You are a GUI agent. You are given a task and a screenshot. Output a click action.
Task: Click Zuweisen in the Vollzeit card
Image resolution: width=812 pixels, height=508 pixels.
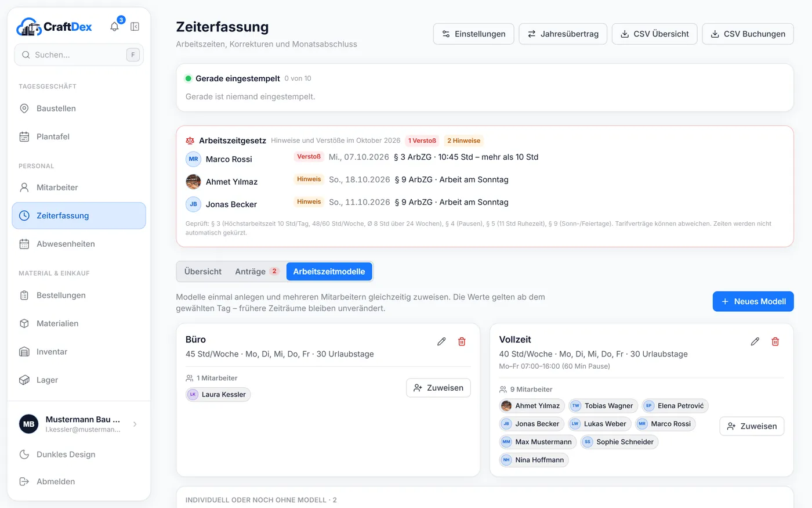click(x=752, y=426)
